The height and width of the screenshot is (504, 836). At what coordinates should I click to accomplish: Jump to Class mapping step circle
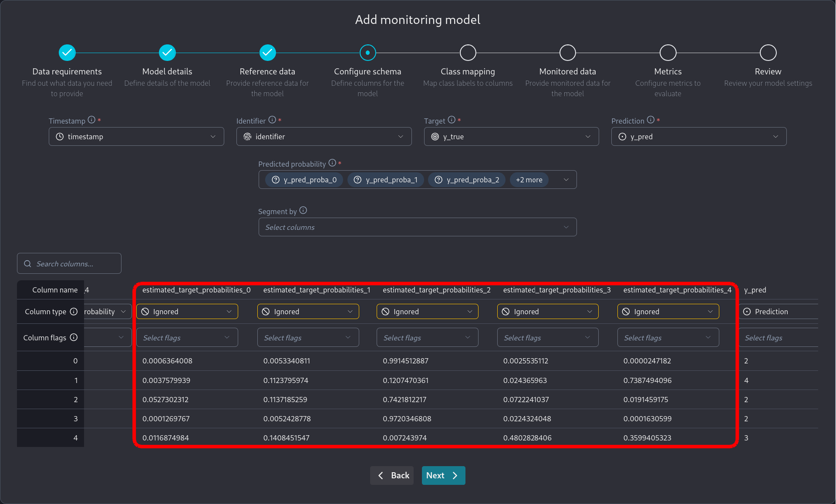tap(468, 53)
